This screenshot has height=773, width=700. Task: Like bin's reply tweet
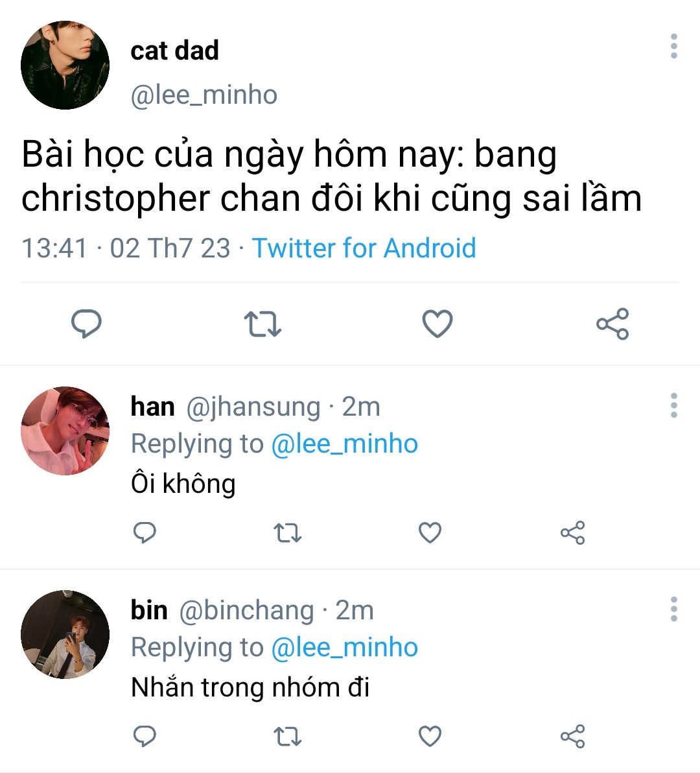coord(430,736)
